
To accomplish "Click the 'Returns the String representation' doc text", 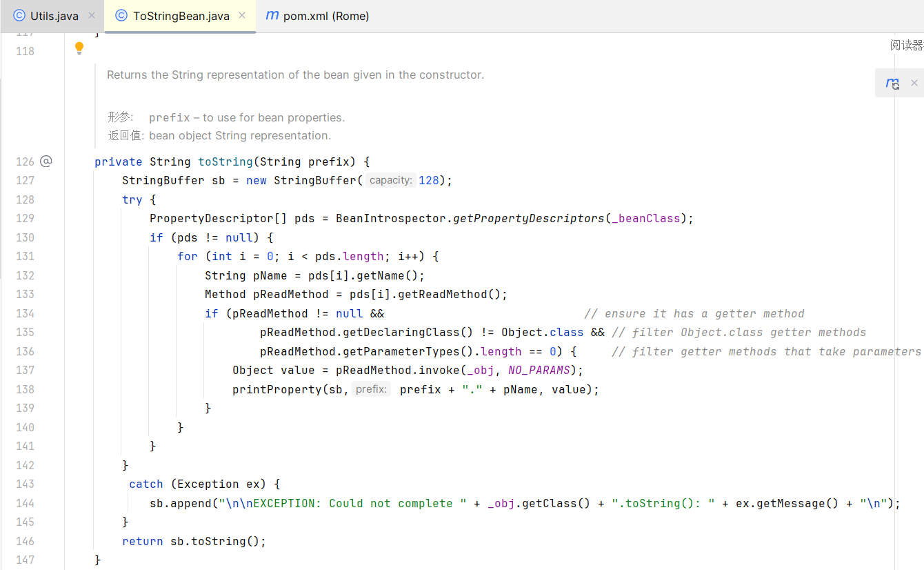I will [x=296, y=75].
